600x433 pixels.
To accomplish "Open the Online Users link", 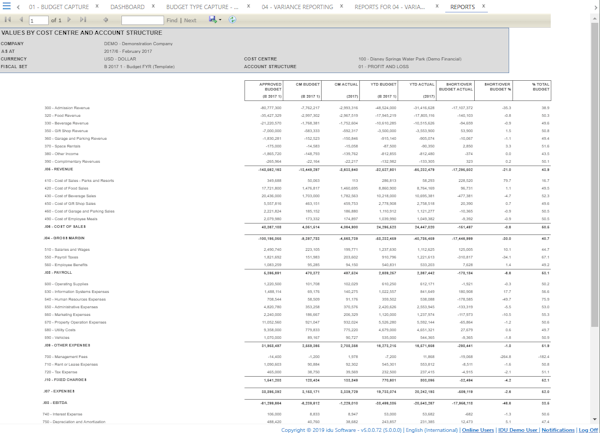I will coord(478,429).
